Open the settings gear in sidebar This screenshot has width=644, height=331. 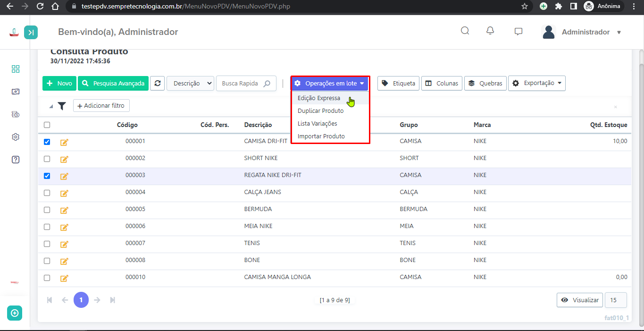(x=16, y=137)
